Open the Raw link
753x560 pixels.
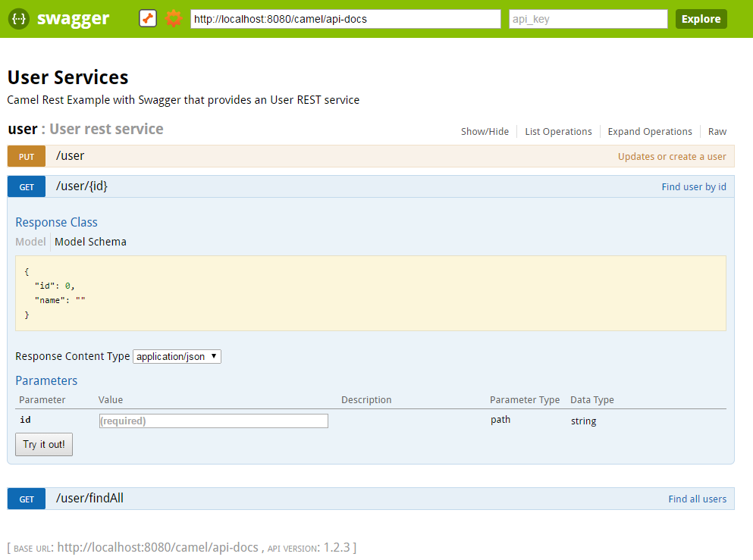coord(717,132)
